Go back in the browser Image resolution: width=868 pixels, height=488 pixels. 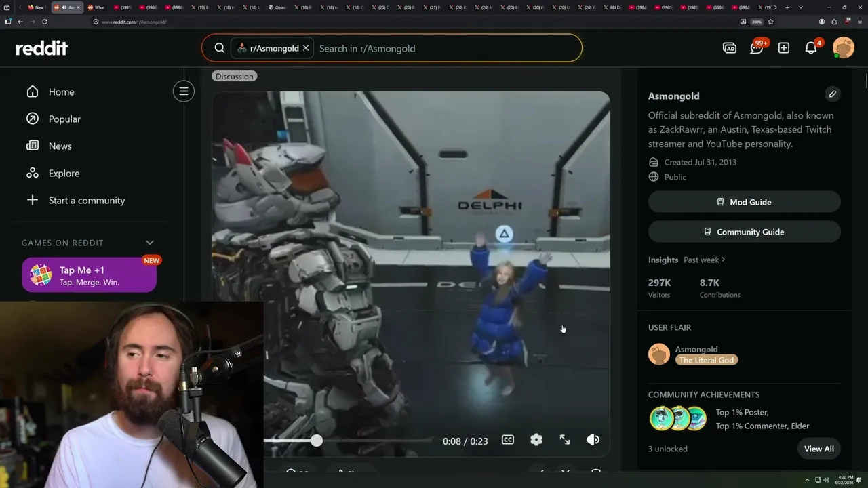[20, 22]
